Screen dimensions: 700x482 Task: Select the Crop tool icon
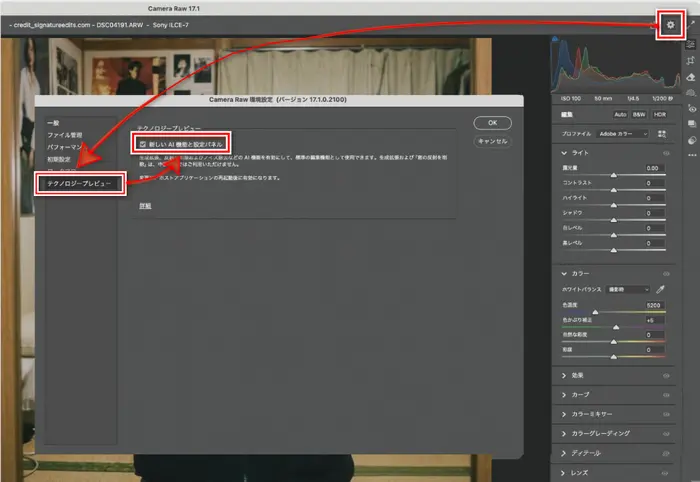(691, 61)
